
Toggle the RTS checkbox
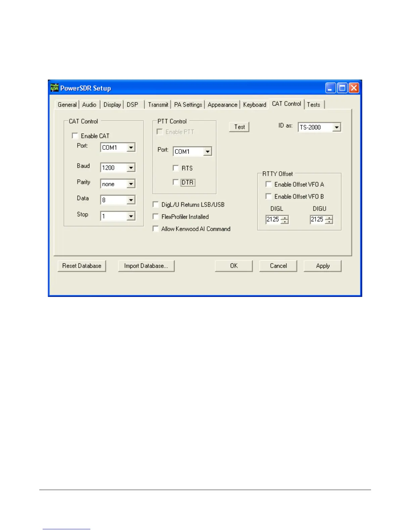click(176, 168)
